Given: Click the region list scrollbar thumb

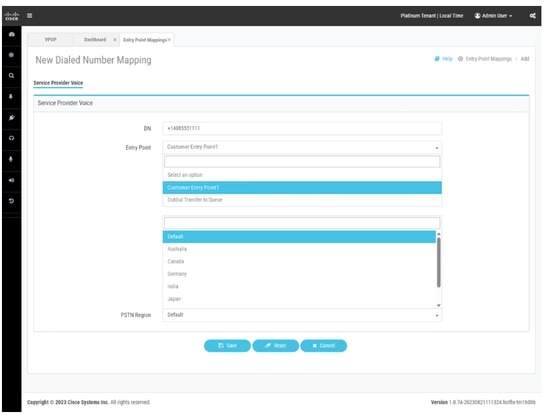Looking at the screenshot, I should pyautogui.click(x=438, y=263).
